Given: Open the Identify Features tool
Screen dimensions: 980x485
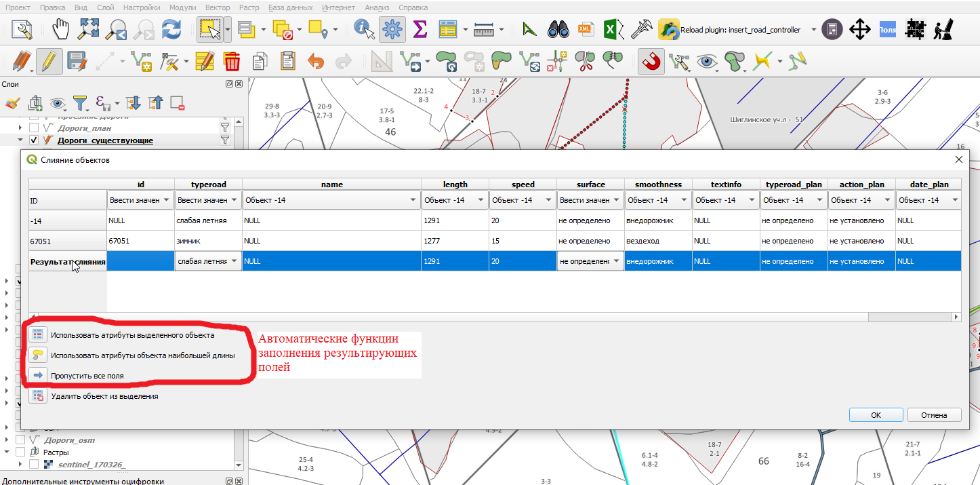Looking at the screenshot, I should tap(364, 30).
